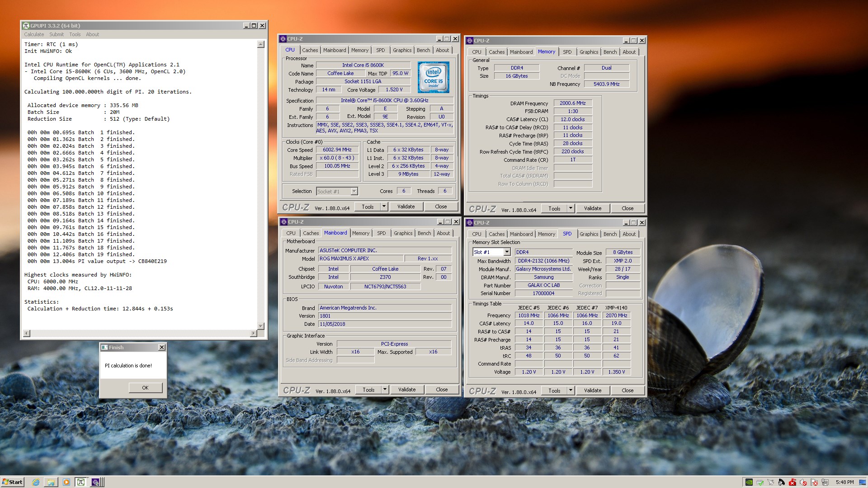Screen dimensions: 868x488
Task: Select the Graphics tab in the Memory tab window
Action: (x=589, y=52)
